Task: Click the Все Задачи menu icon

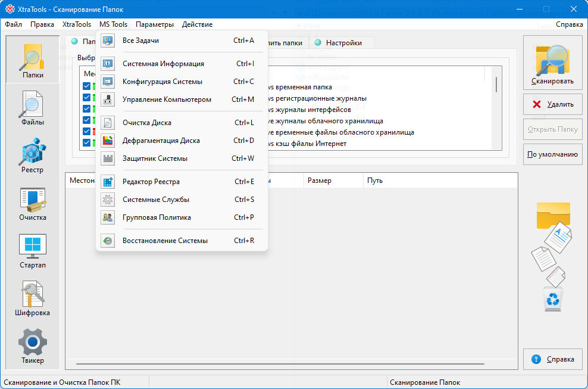Action: point(108,41)
